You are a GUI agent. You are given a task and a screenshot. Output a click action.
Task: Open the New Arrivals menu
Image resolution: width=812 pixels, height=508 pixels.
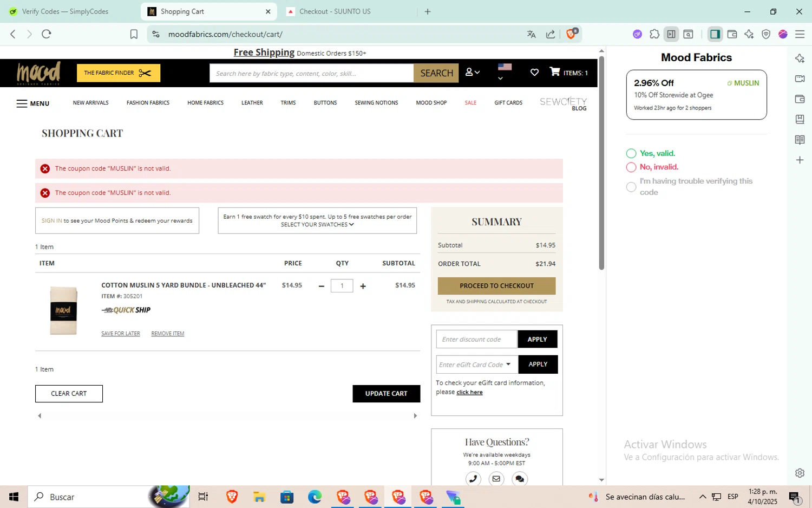[91, 103]
